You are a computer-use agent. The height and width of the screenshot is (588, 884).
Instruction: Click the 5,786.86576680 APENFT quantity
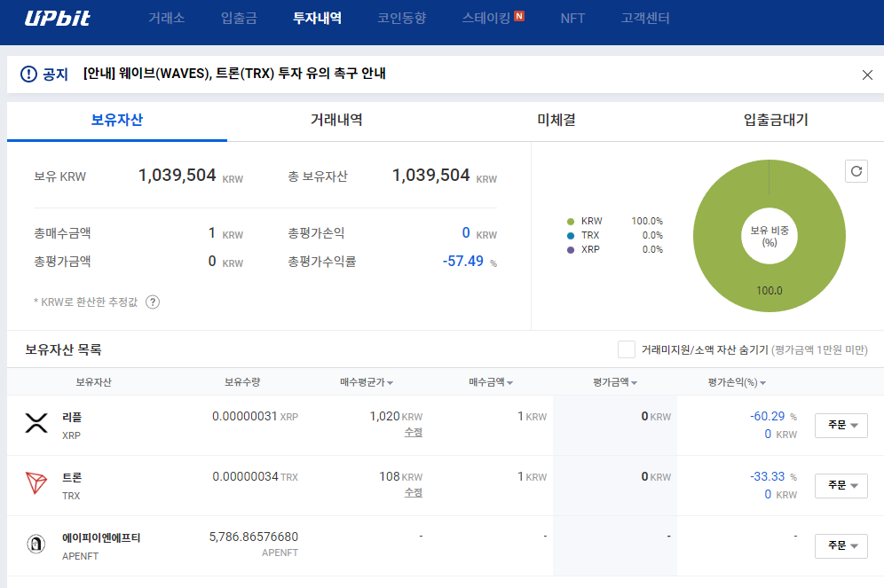point(254,537)
